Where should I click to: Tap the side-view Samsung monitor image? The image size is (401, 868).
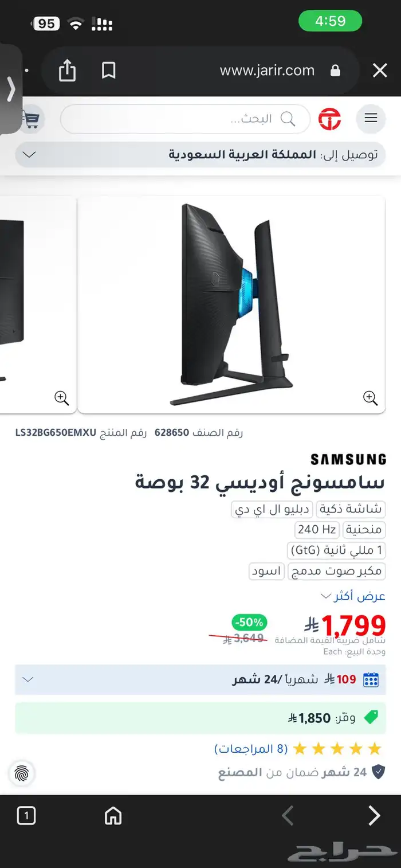point(231,304)
